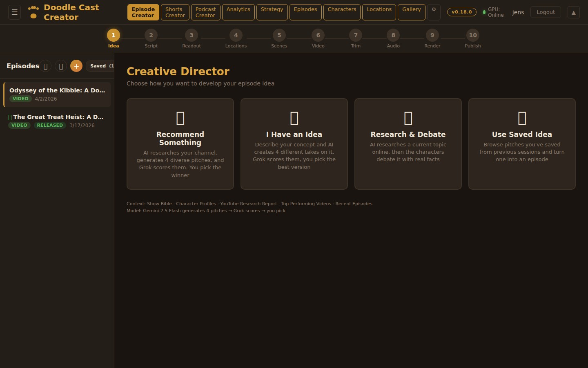Viewport: 588px width, 368px height.
Task: Open the hamburger menu
Action: coord(15,12)
